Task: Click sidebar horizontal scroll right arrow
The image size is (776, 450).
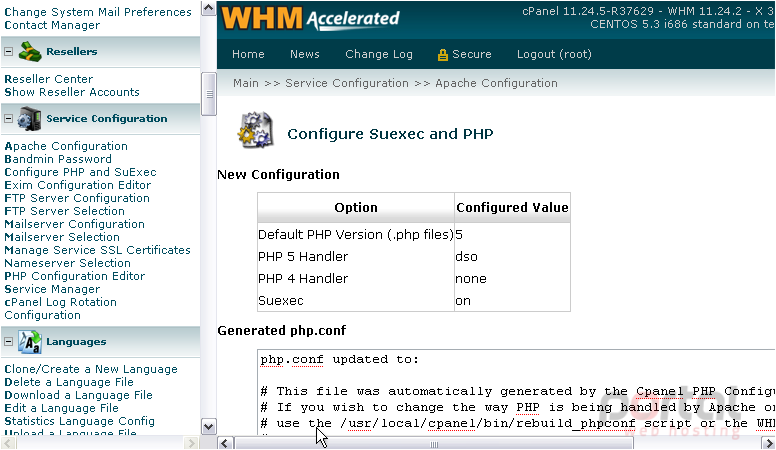Action: pyautogui.click(x=191, y=443)
